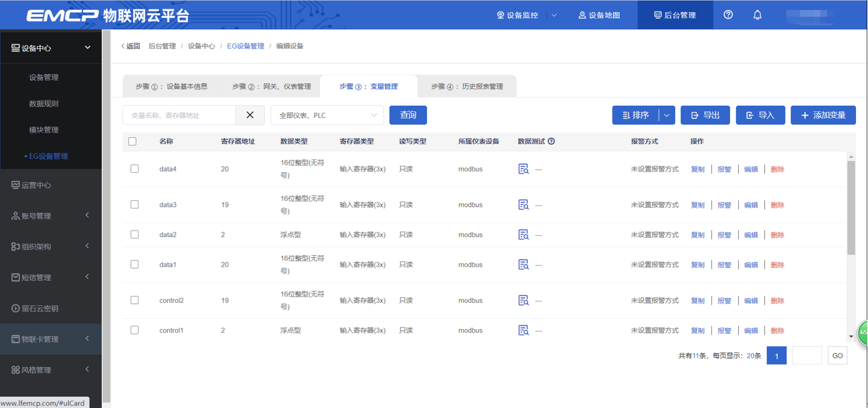Switch to 步骤②: 网关、仪表管理 tab
The image size is (868, 408).
click(271, 86)
